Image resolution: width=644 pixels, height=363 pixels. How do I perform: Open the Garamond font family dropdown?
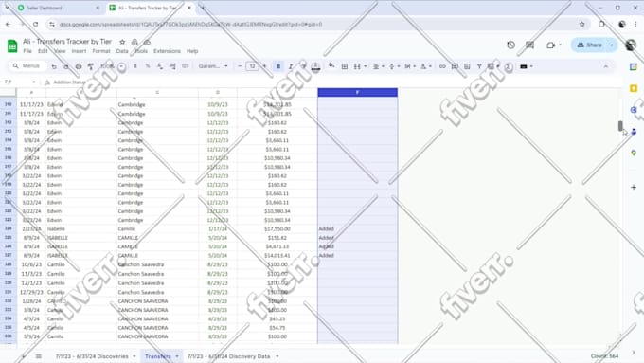pos(213,66)
